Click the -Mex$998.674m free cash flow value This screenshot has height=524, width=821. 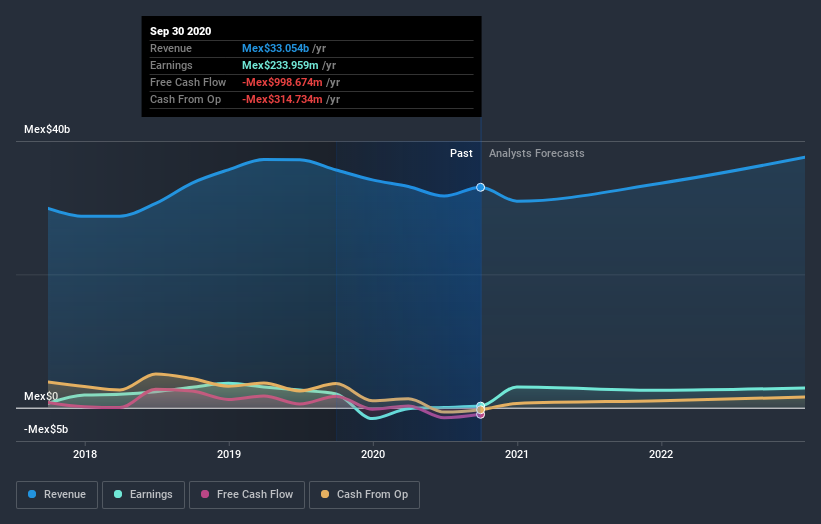[282, 82]
